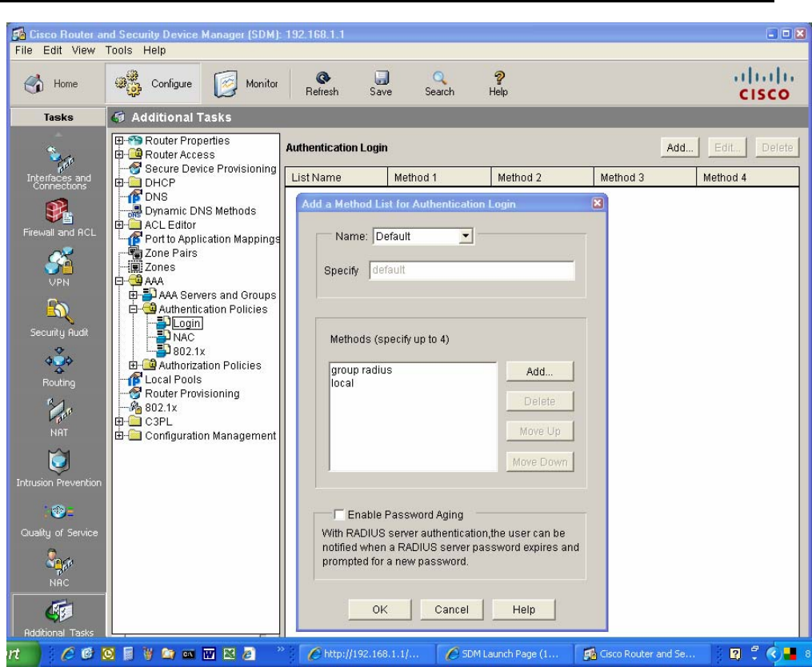Select 'local' in the Methods list
812x667 pixels.
coord(342,383)
